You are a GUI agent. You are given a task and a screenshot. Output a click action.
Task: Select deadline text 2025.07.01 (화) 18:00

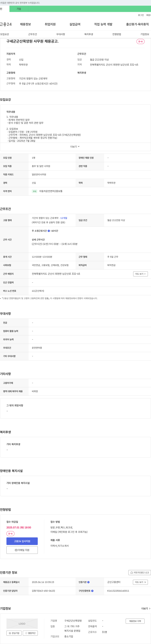pos(19,527)
